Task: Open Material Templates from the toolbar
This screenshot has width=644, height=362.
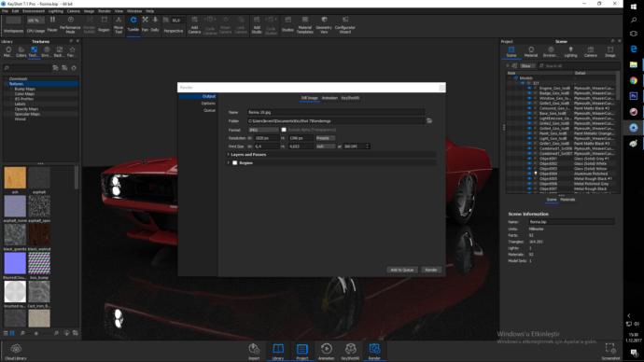Action: 305,24
